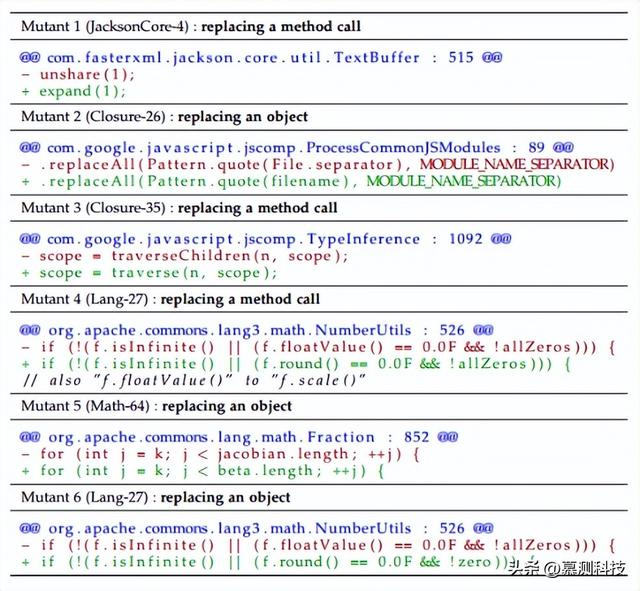
Task: Click the TypeInference : 1092 location line
Action: [x=265, y=239]
